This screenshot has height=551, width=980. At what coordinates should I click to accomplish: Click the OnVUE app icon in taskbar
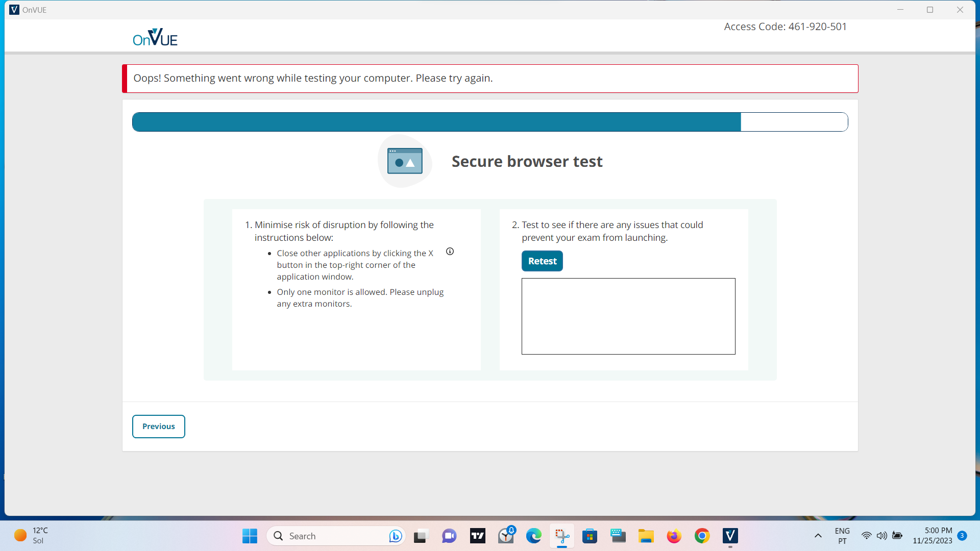tap(730, 536)
